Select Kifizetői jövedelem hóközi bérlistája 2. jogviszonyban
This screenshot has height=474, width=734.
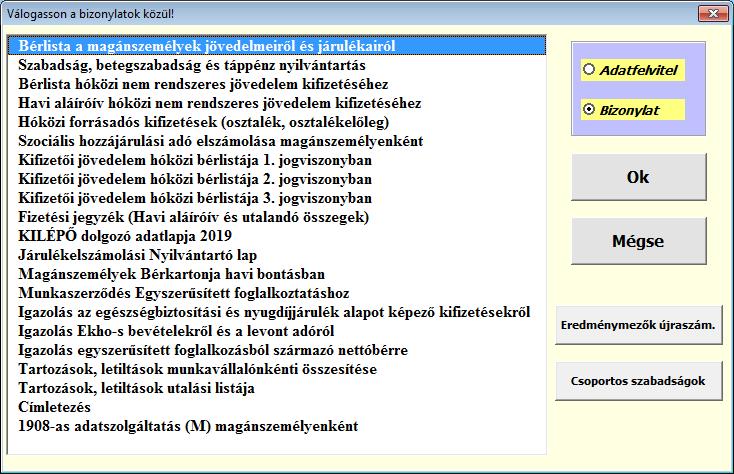pos(277,179)
